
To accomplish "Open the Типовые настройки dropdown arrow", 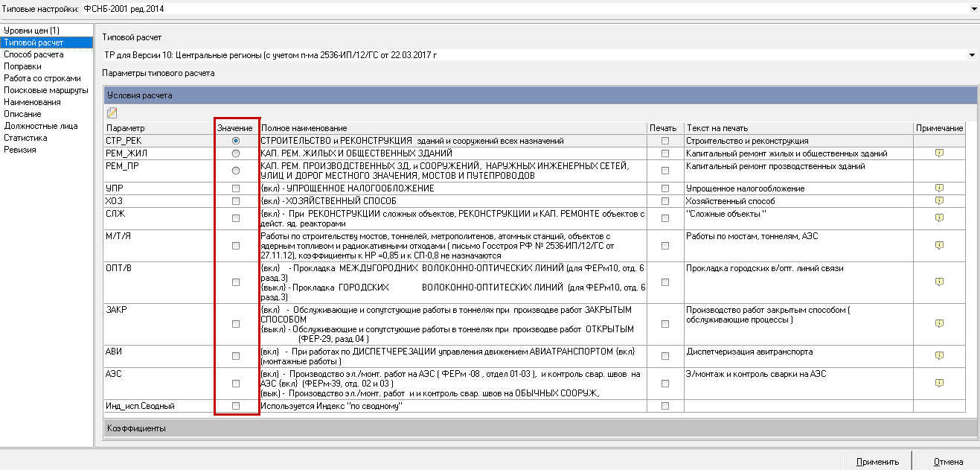I will click(973, 8).
